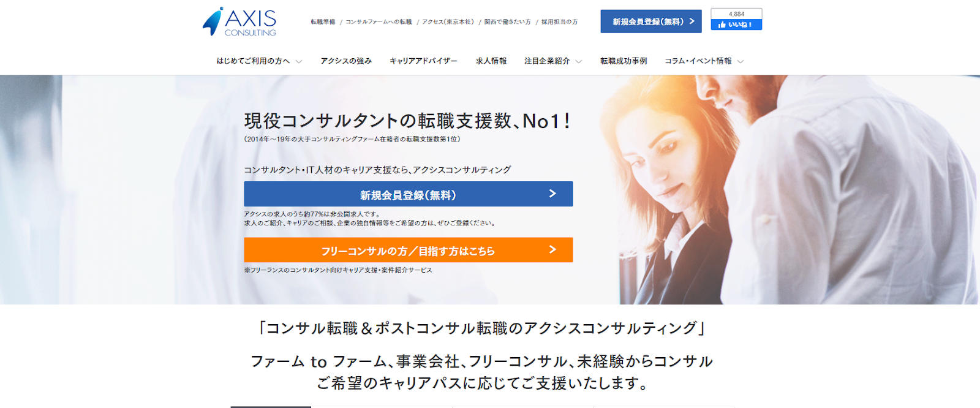Click the Facebook いいね! button

736,25
